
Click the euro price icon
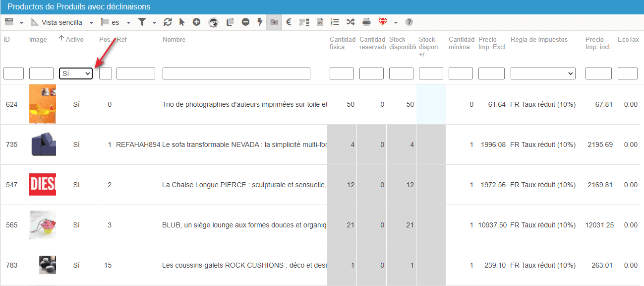[x=289, y=22]
